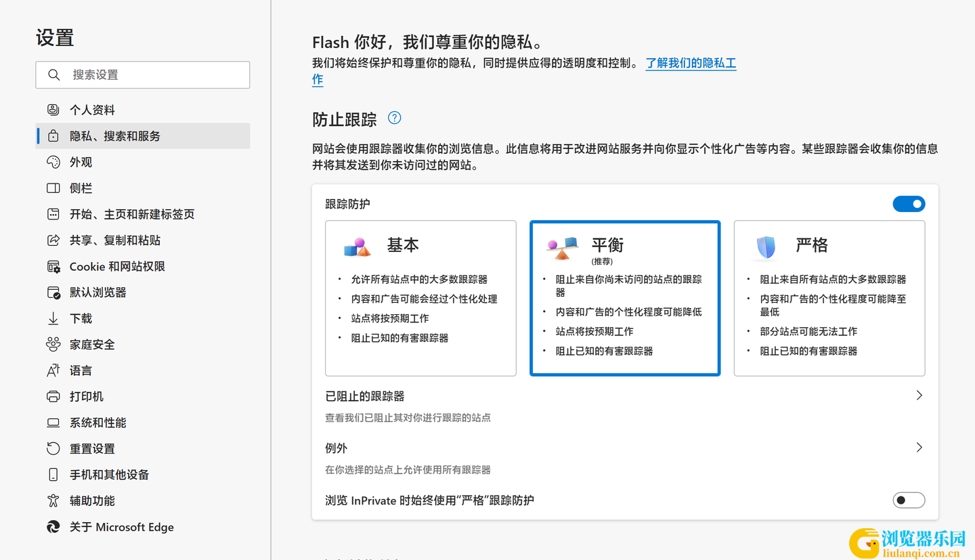Click text 在你选择的站点上允许使用所有跟踪器
Screen dimensions: 975x560
point(408,470)
